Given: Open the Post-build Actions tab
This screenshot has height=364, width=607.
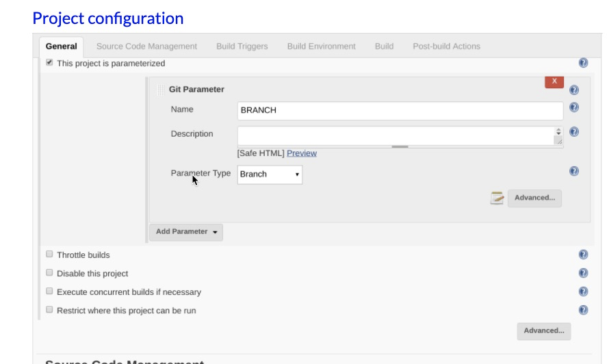Looking at the screenshot, I should [446, 47].
